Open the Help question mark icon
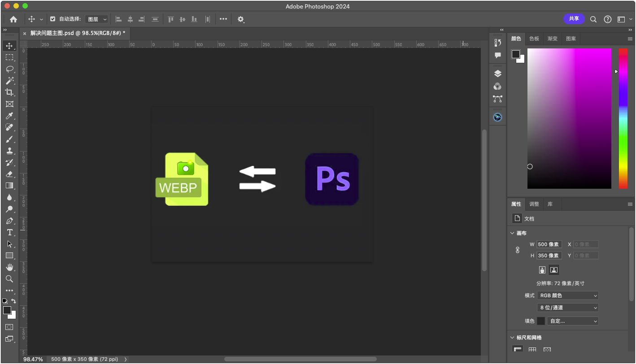 (x=607, y=19)
